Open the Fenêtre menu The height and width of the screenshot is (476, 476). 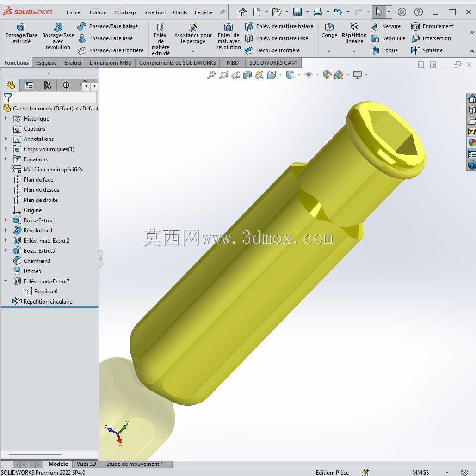(204, 12)
